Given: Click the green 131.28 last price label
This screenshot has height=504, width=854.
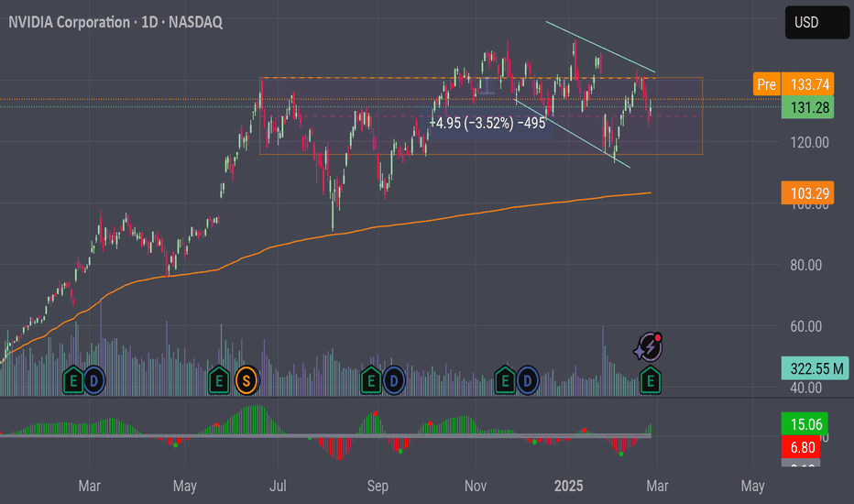Looking at the screenshot, I should click(807, 107).
